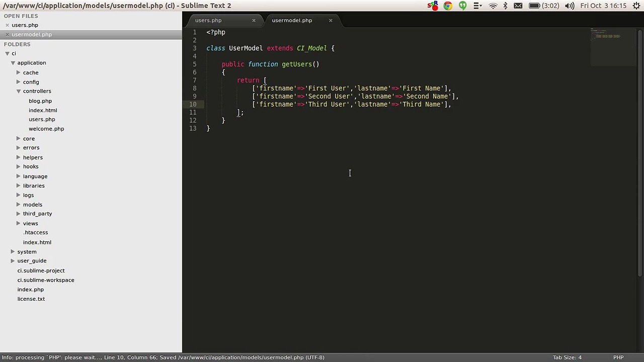Expand the core folder
644x362 pixels.
[18, 138]
